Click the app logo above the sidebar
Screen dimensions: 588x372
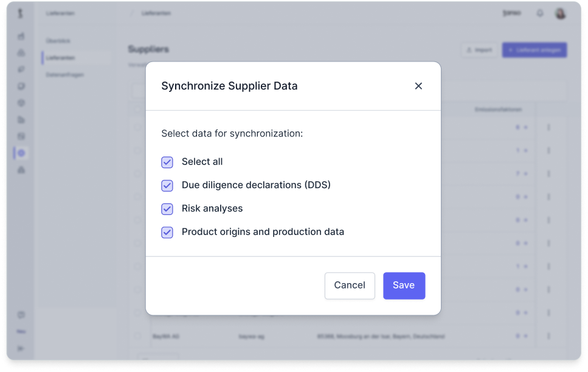(21, 13)
